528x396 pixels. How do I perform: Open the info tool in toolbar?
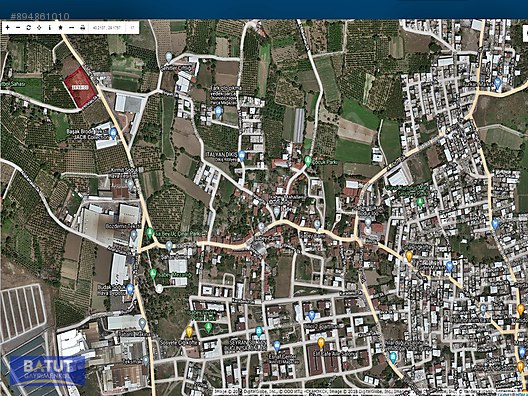(x=50, y=28)
